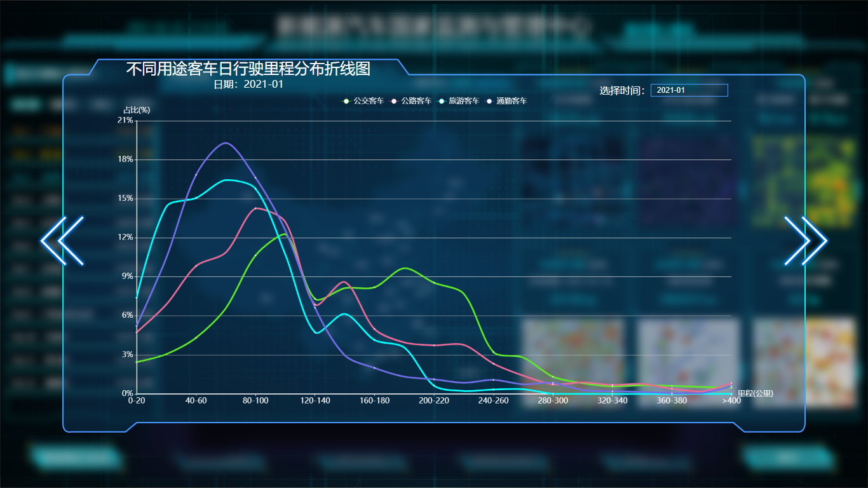Click the blurred cyan button at bottom-left
This screenshot has height=488, width=868.
click(75, 457)
